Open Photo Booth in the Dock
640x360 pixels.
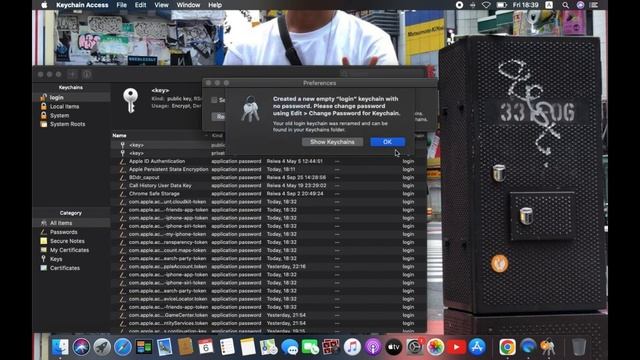(x=331, y=347)
